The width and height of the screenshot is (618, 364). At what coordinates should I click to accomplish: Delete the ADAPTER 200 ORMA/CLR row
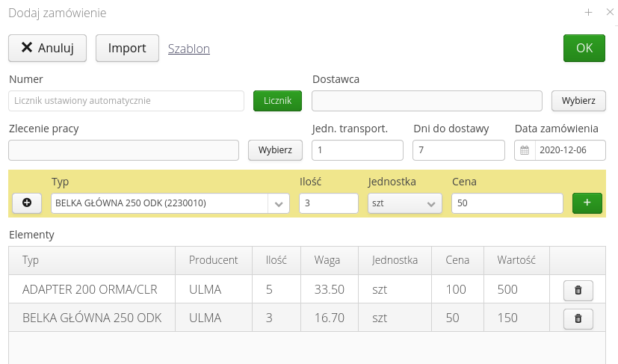pyautogui.click(x=578, y=289)
